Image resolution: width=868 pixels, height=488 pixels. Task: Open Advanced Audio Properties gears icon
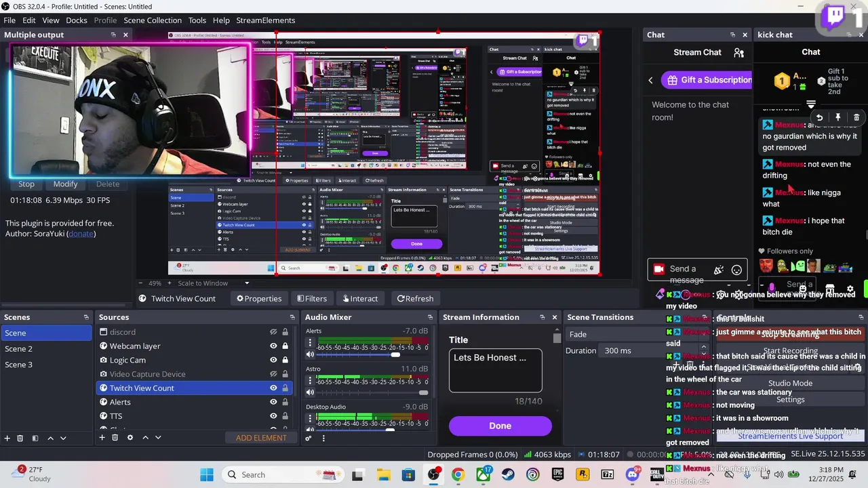[x=309, y=438]
